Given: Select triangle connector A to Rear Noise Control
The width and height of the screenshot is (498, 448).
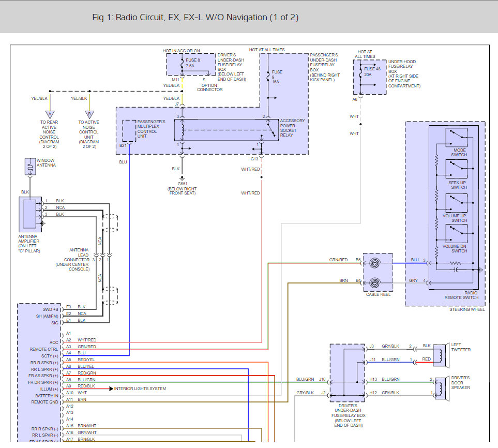Looking at the screenshot, I should [x=50, y=114].
